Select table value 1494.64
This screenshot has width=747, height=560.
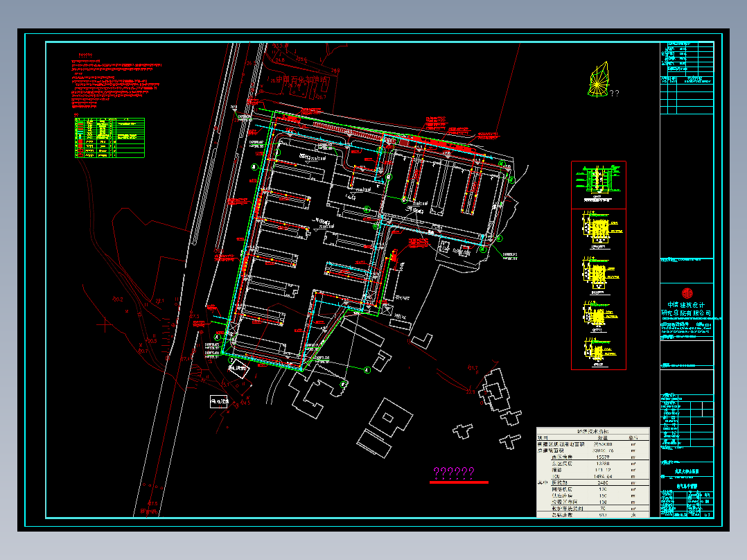click(x=603, y=476)
